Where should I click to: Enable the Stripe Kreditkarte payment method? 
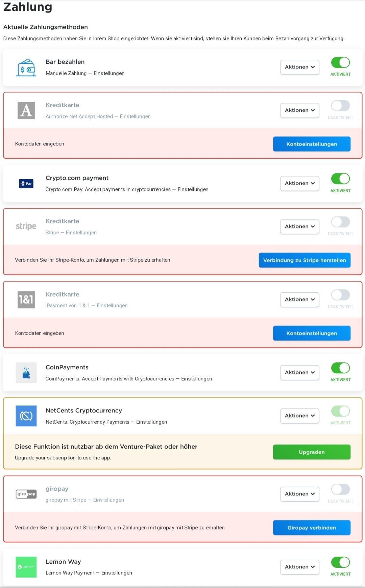click(x=340, y=222)
